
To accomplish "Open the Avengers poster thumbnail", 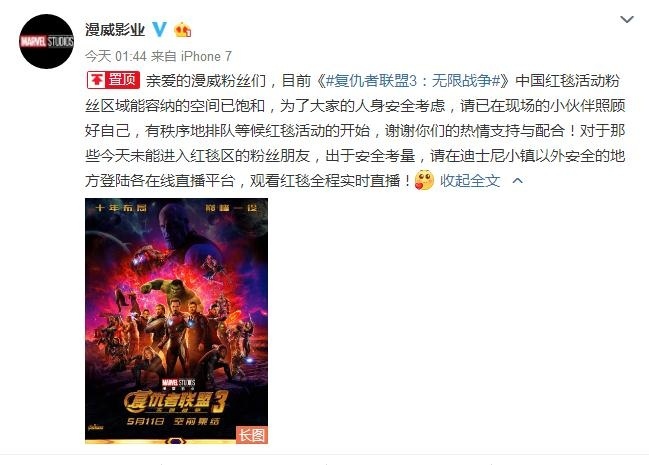I will 176,321.
